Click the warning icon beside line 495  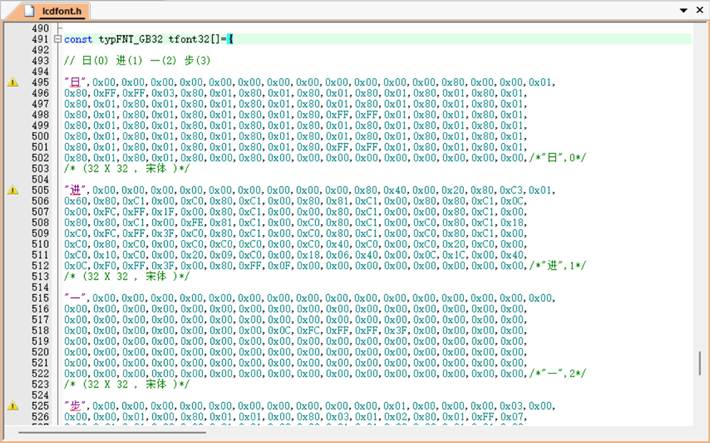[x=13, y=82]
